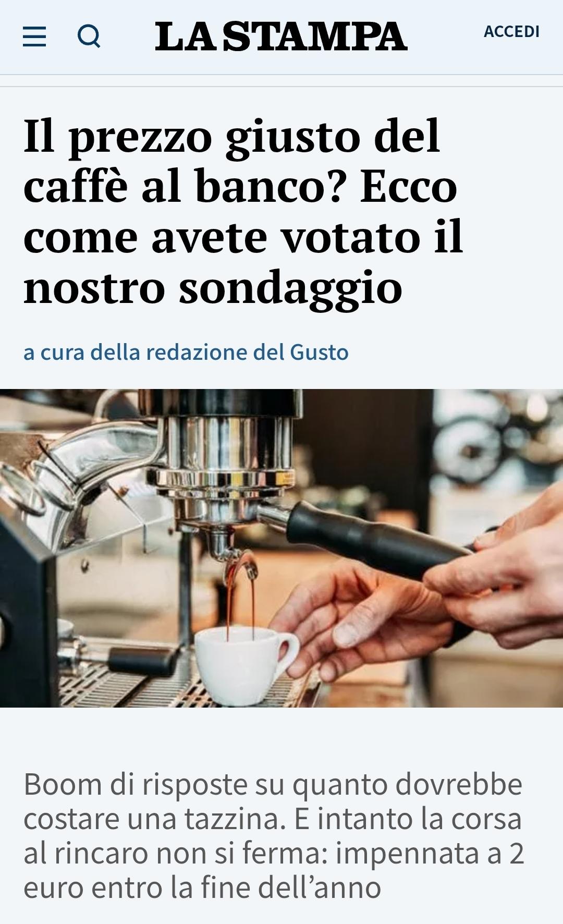Open the espresso machine hero photo
563x924 pixels.
(x=281, y=548)
